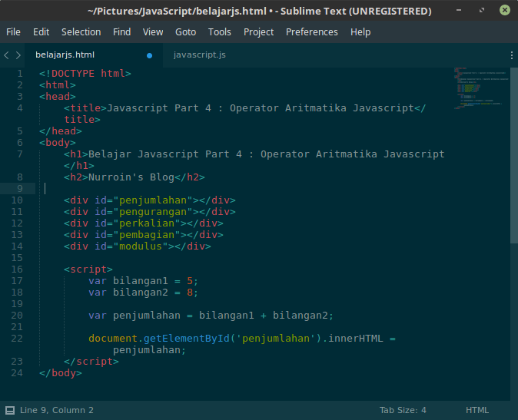Viewport: 518px width, 420px height.
Task: Toggle the side bar panel switcher icon
Action: (10, 410)
